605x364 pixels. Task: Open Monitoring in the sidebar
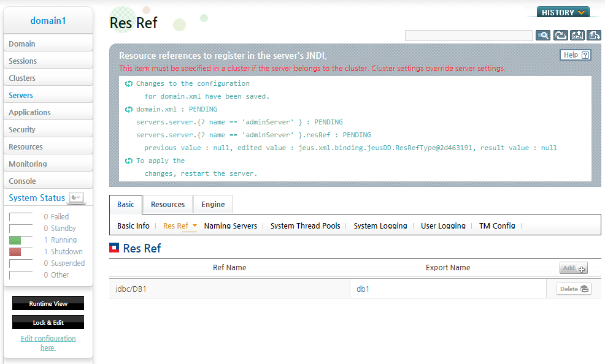pos(48,164)
